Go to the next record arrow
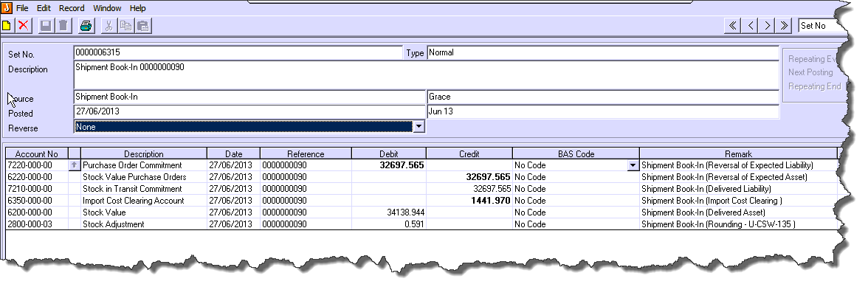Image resolution: width=868 pixels, height=287 pixels. point(768,25)
